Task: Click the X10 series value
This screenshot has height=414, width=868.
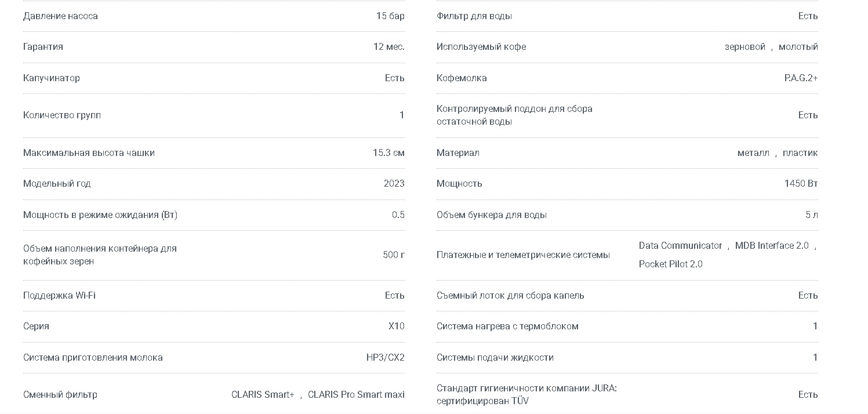Action: coord(397,326)
